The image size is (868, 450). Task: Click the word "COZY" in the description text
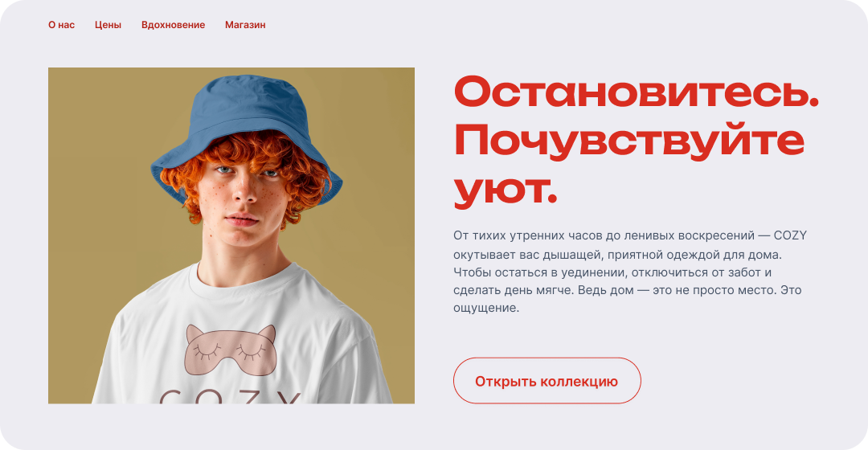pyautogui.click(x=790, y=235)
